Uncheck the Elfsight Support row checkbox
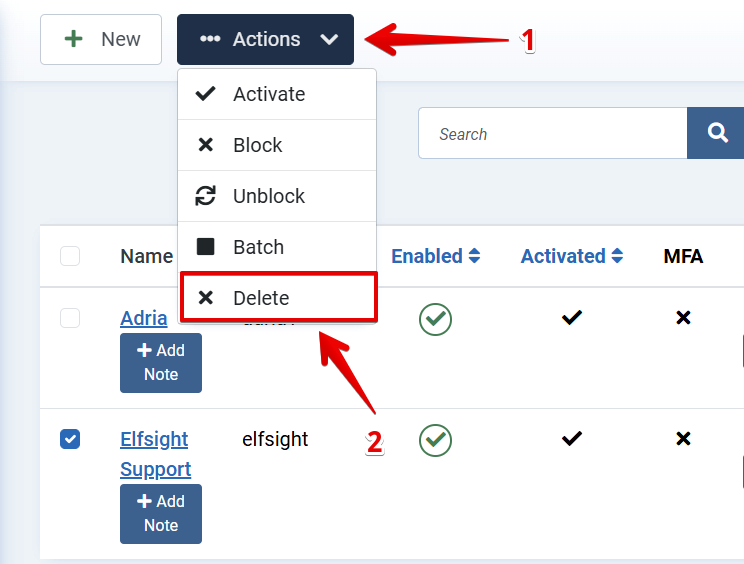The width and height of the screenshot is (744, 564). (x=70, y=439)
